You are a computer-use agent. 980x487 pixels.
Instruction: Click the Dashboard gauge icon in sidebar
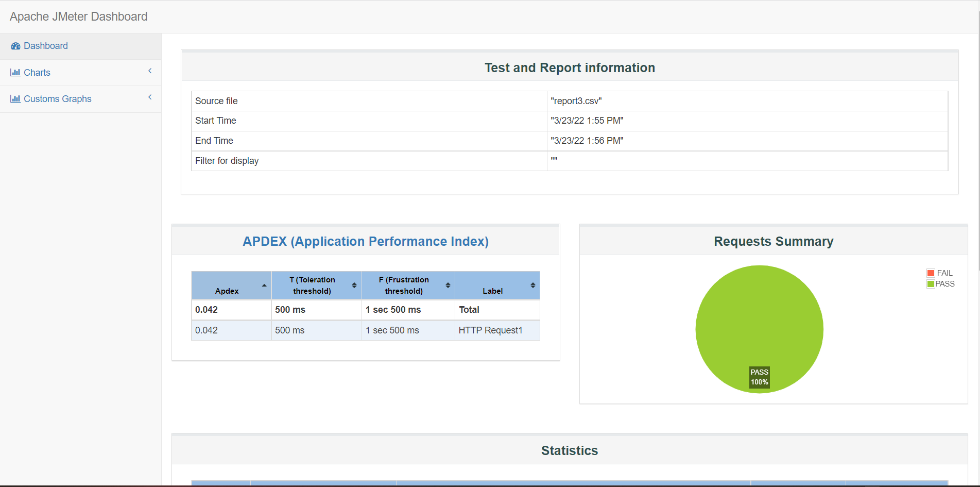[15, 46]
